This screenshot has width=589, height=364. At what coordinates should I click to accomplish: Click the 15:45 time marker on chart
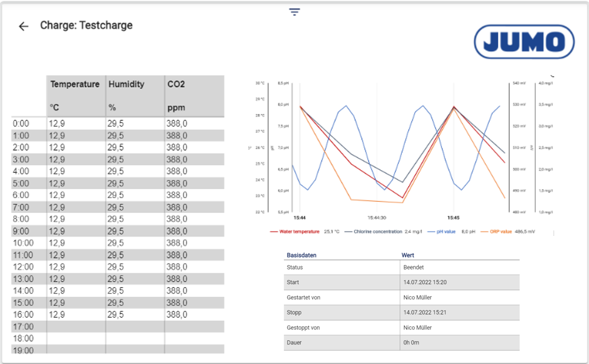click(x=453, y=218)
